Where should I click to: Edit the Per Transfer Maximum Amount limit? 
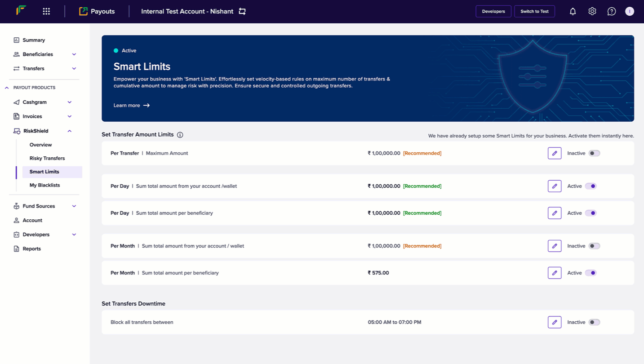(555, 153)
